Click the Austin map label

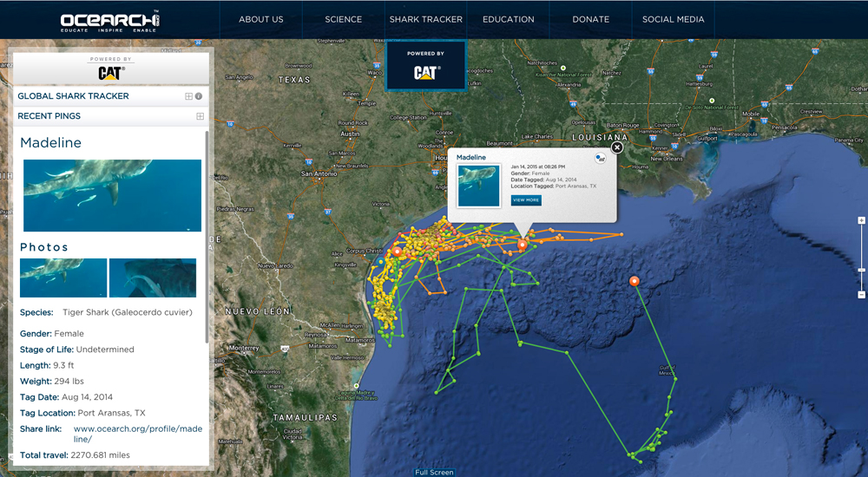[x=350, y=134]
